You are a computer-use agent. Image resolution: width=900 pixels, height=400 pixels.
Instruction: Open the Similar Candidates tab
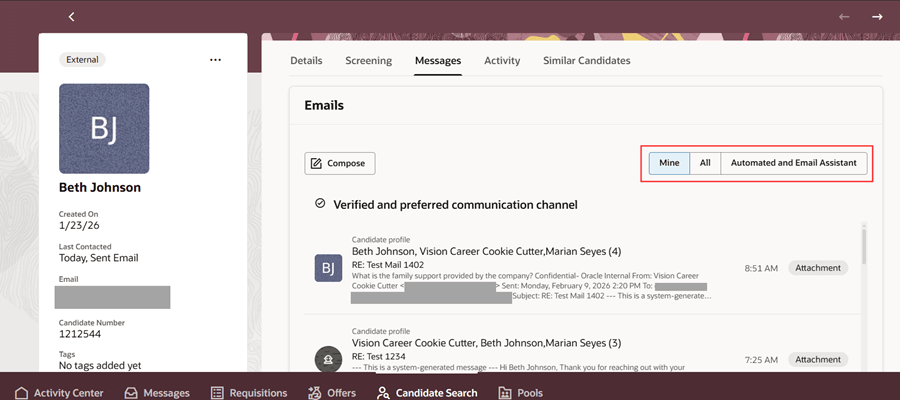[x=587, y=60]
